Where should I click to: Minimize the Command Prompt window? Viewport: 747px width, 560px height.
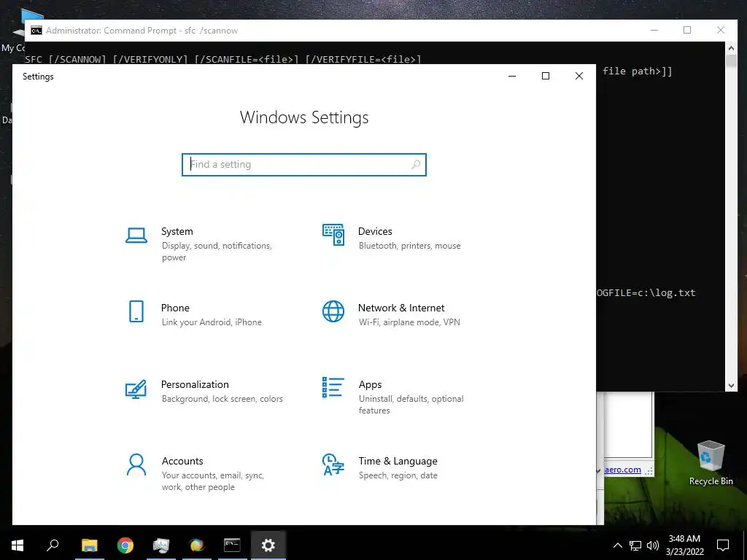pos(654,30)
